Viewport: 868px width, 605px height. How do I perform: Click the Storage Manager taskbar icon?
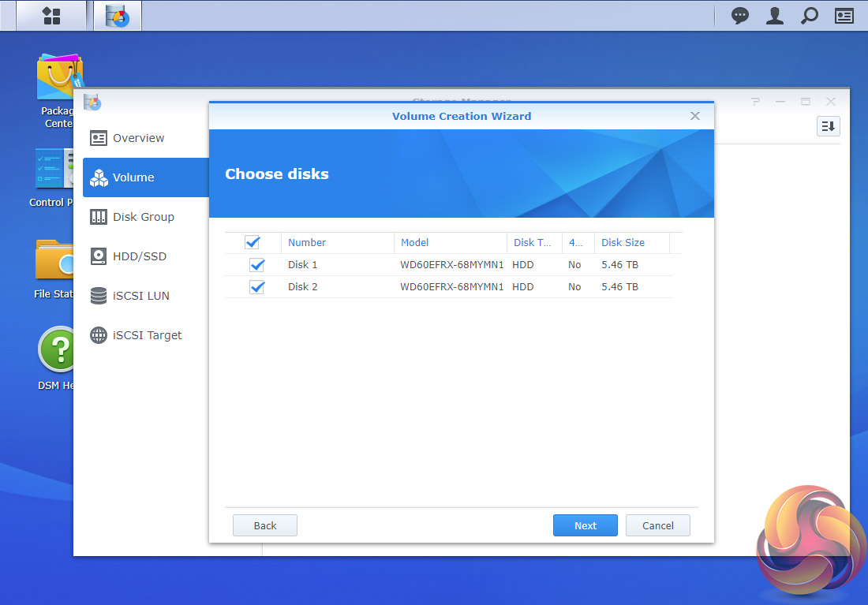[118, 16]
